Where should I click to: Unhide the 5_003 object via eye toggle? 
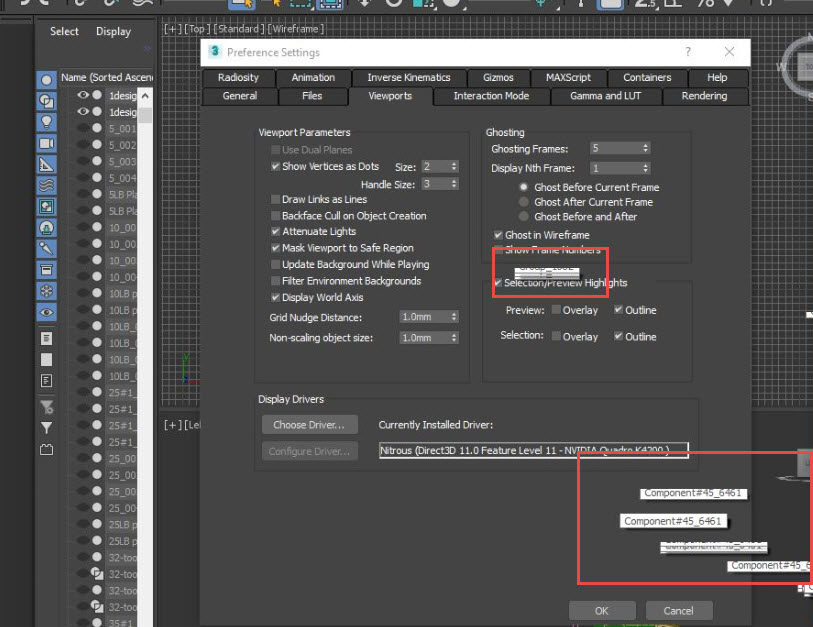[x=82, y=161]
